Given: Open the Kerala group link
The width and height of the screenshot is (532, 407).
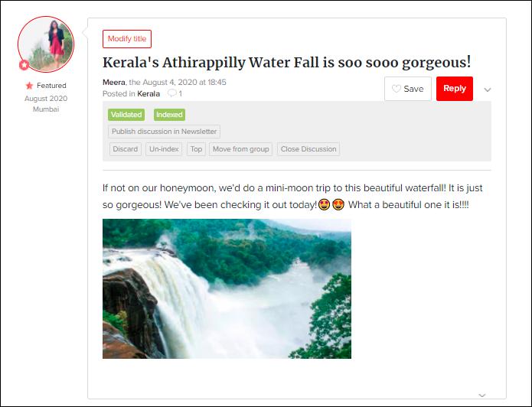Looking at the screenshot, I should [x=149, y=93].
